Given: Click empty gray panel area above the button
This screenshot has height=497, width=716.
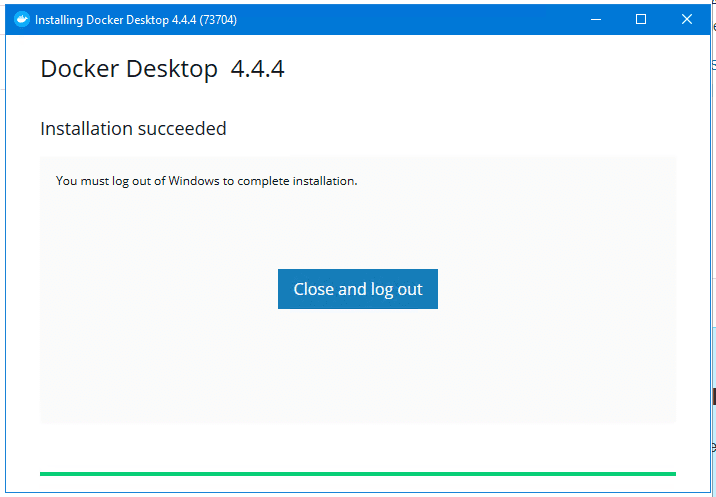Looking at the screenshot, I should coord(358,225).
